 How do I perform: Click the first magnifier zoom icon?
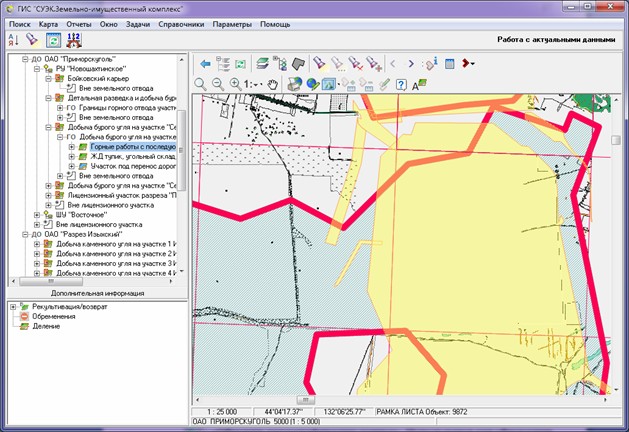point(200,84)
